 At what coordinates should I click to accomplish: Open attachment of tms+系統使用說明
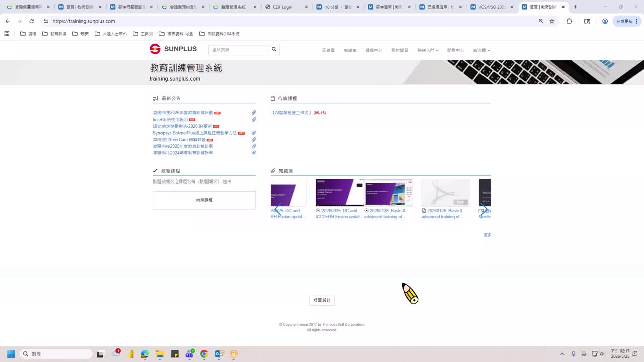click(x=254, y=120)
